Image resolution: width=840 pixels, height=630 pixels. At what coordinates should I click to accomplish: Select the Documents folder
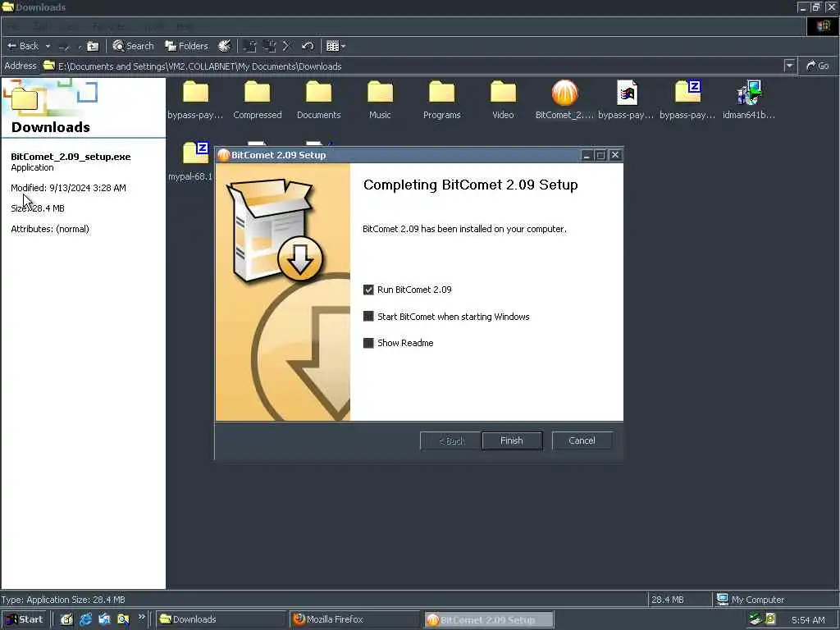click(x=319, y=100)
